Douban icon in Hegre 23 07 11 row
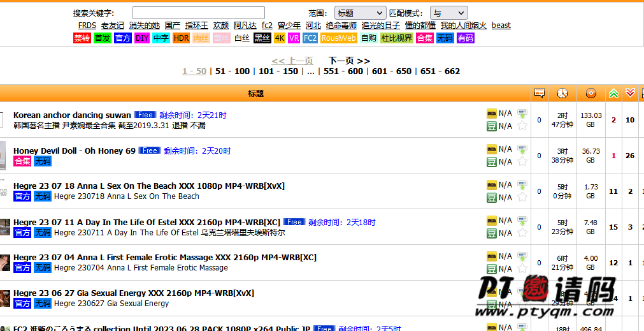 coord(492,233)
